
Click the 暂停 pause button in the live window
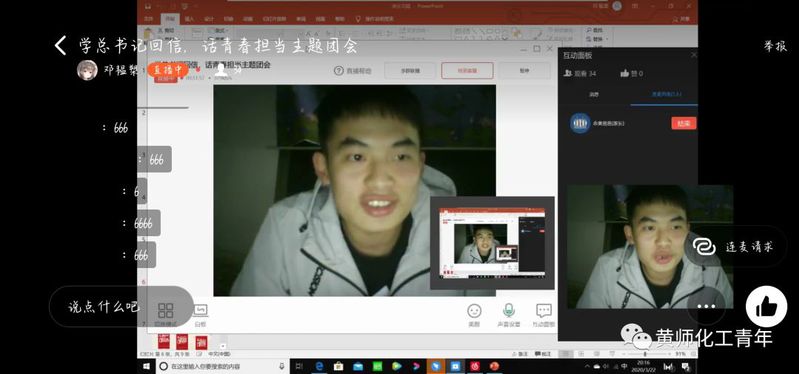(x=524, y=71)
